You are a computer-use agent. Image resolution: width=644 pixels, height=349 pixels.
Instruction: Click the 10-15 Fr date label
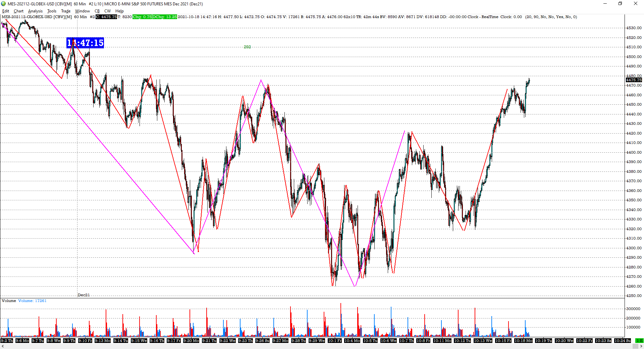(x=503, y=341)
